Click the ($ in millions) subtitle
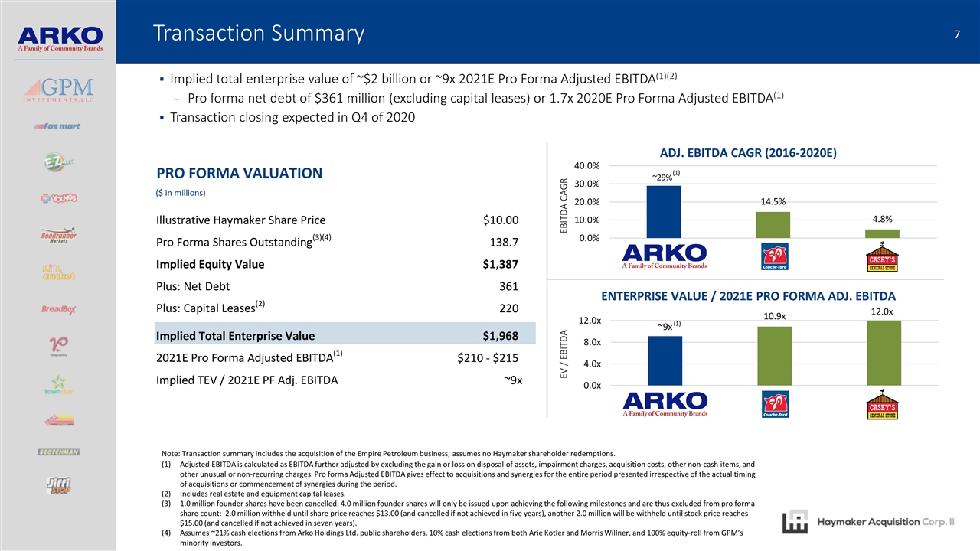 point(181,191)
